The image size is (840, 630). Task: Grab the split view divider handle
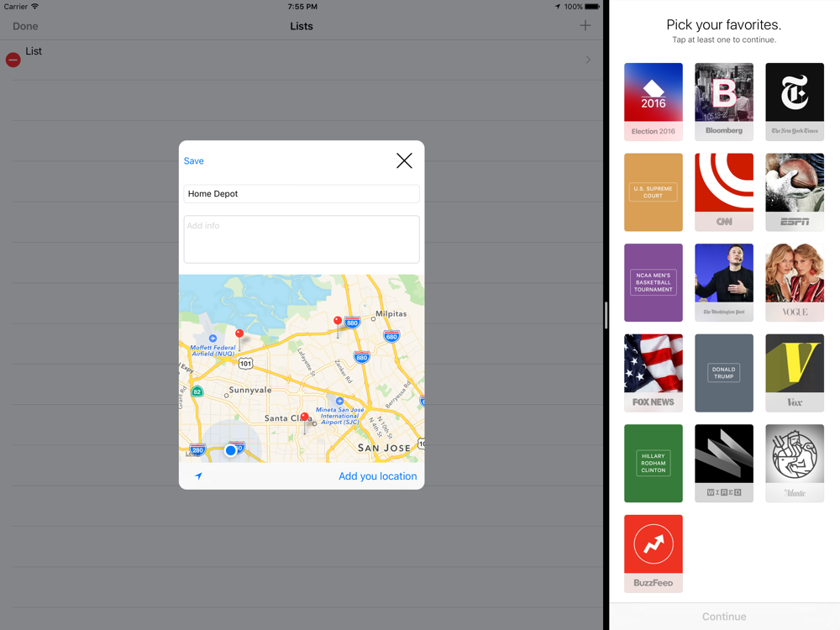point(606,315)
